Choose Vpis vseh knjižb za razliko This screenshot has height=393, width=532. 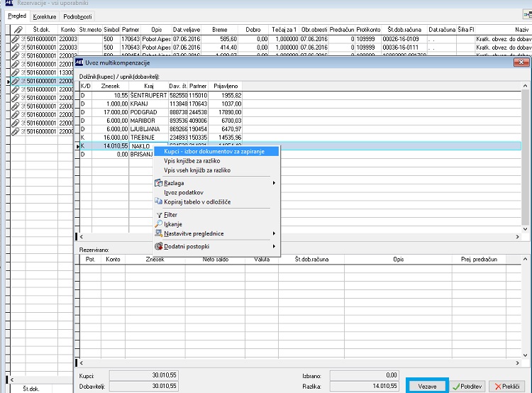(197, 170)
